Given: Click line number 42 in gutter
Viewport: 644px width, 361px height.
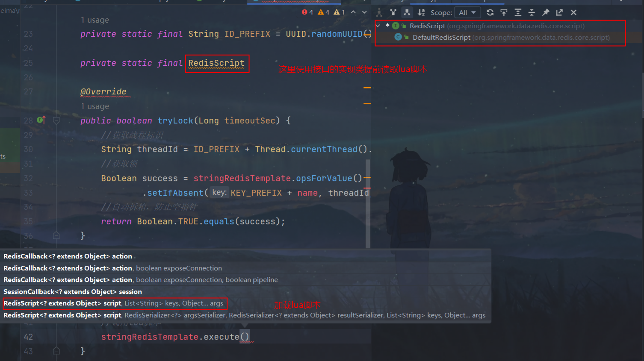Looking at the screenshot, I should point(28,337).
